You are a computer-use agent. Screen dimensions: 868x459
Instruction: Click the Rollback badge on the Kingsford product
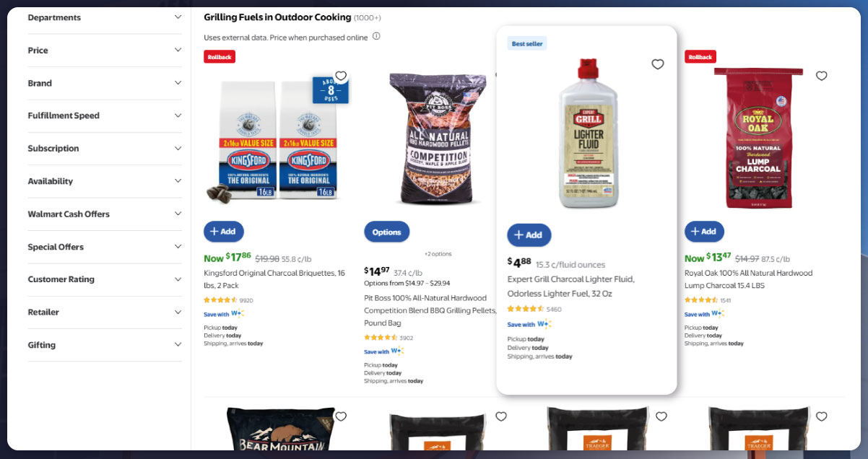pyautogui.click(x=219, y=56)
